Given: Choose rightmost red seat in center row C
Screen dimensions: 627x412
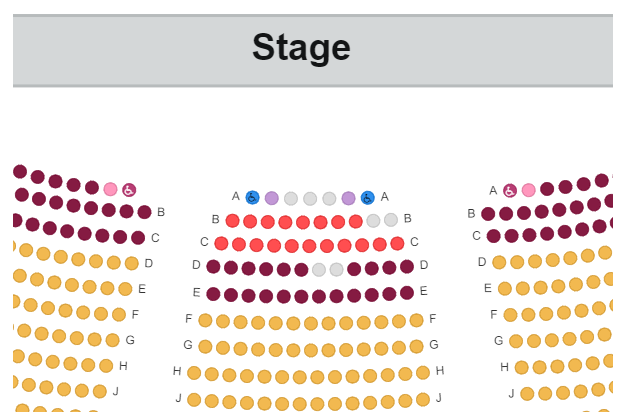Looking at the screenshot, I should (397, 243).
